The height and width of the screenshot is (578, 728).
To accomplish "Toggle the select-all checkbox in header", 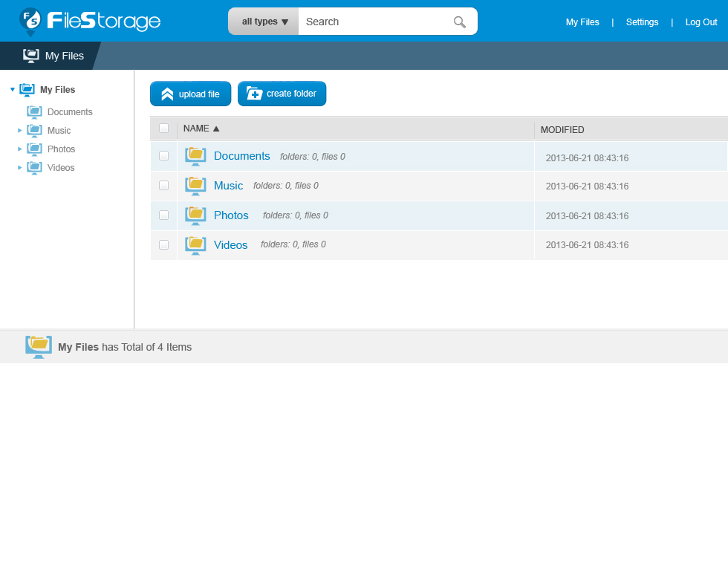I will (x=164, y=128).
